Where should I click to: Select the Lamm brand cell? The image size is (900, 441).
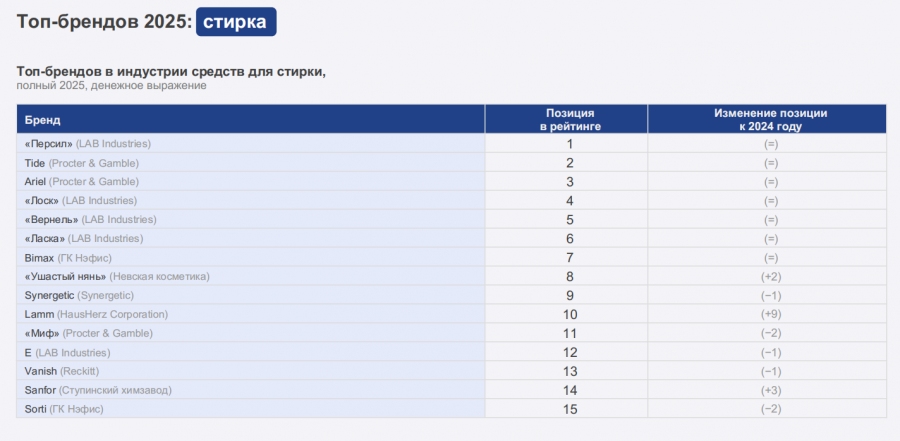98,314
